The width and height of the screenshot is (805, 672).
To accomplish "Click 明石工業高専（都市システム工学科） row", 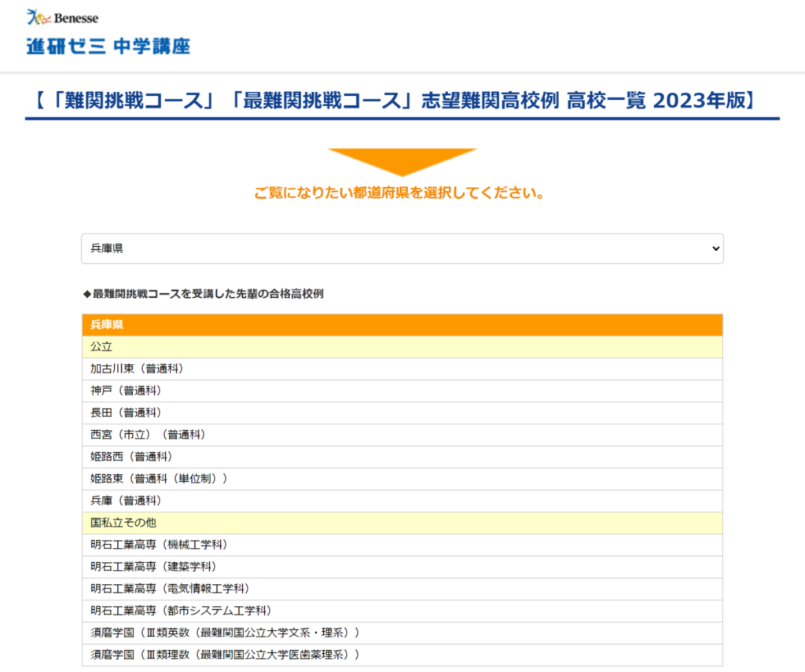I will coord(181,611).
